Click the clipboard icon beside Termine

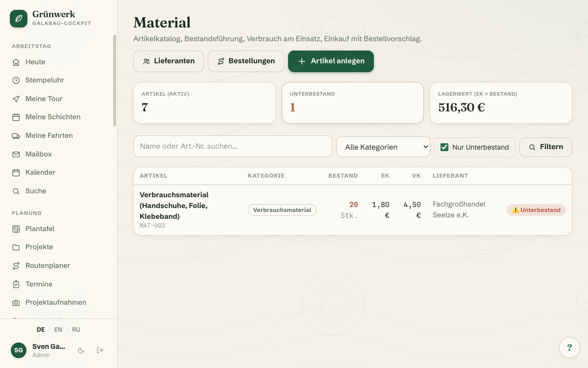click(16, 284)
